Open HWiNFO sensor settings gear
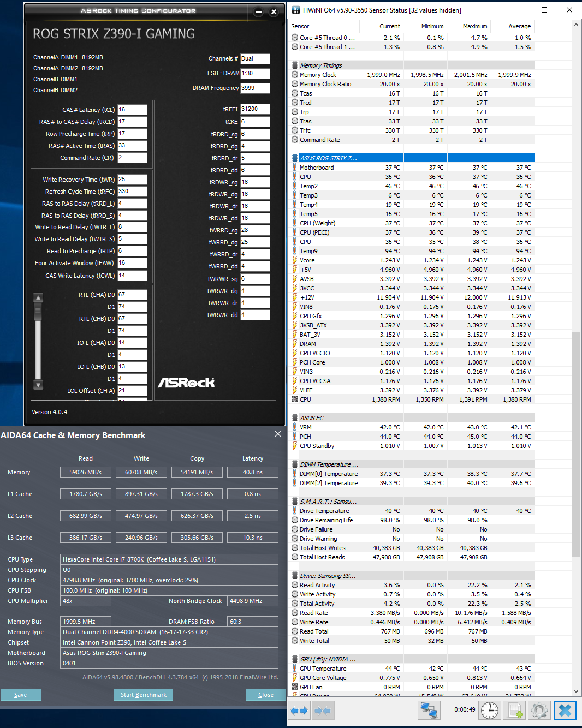The image size is (582, 728). coord(539,710)
